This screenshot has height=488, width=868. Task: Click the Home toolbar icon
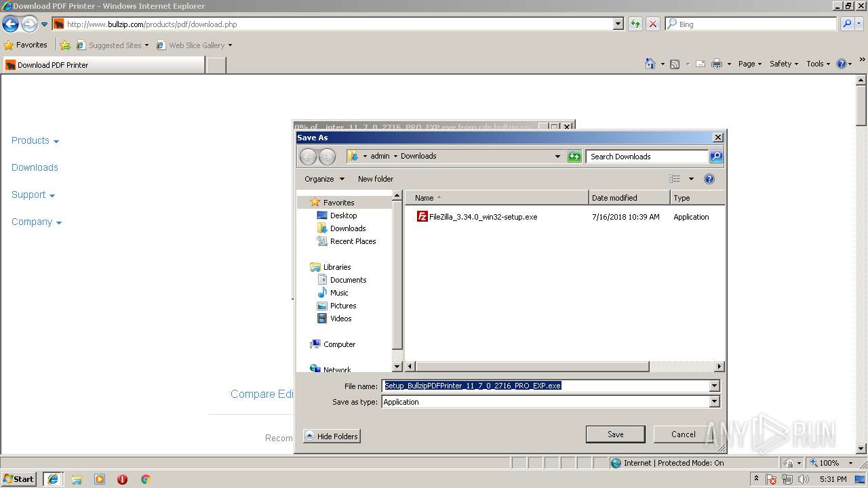click(650, 64)
